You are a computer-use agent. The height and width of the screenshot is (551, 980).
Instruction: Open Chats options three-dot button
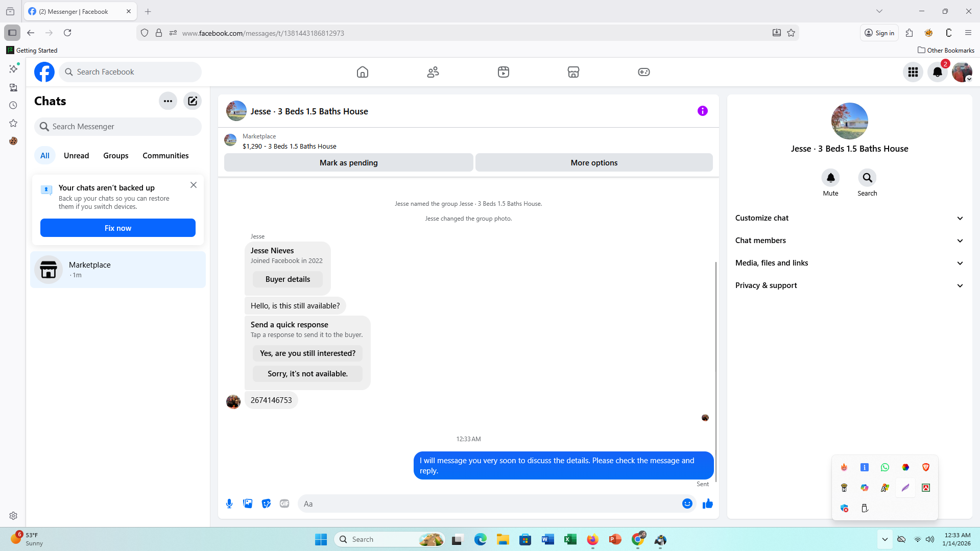coord(168,101)
